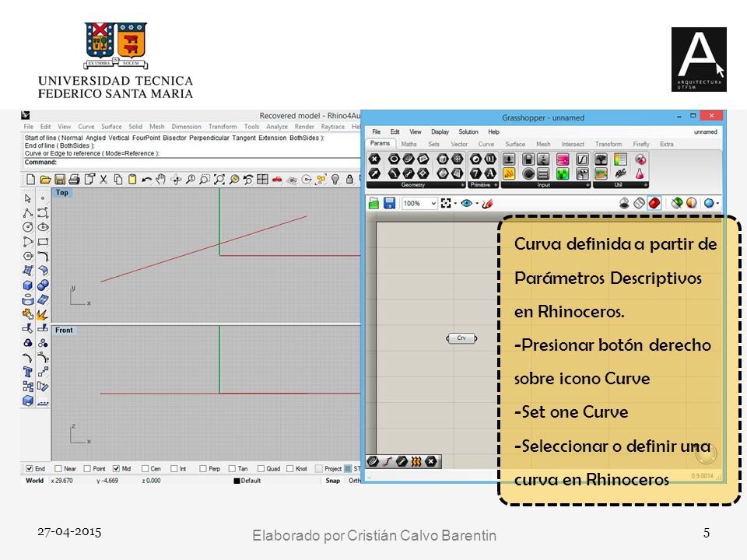Select the Box solid tool in Rhino
The image size is (747, 560).
28,285
